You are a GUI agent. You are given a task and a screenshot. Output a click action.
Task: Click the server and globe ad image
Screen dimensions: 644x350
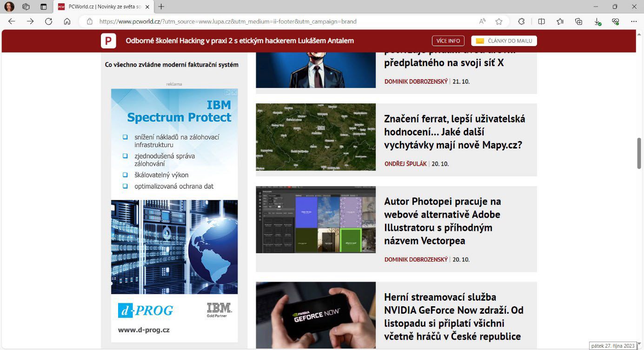pyautogui.click(x=174, y=247)
